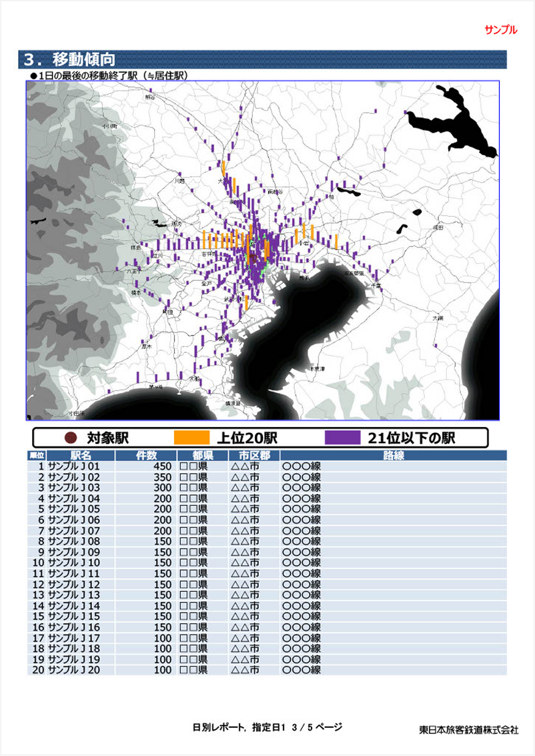Select the purple marker near 横須賀

210,391
